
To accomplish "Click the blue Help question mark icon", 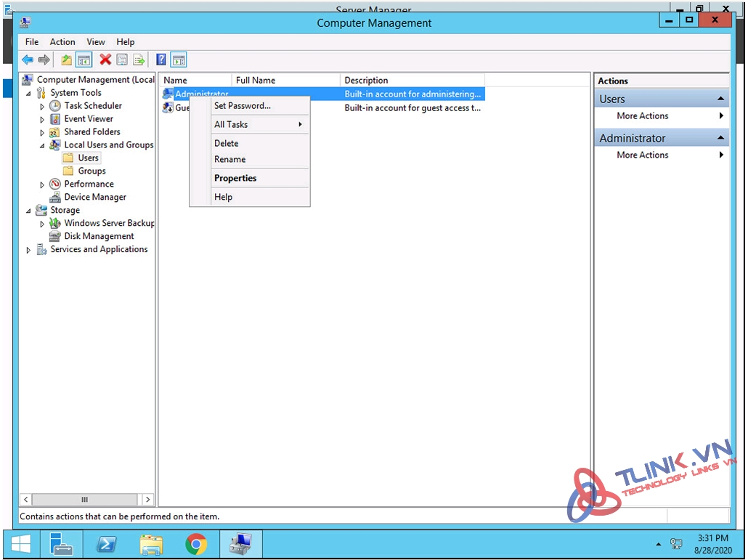I will coord(161,60).
